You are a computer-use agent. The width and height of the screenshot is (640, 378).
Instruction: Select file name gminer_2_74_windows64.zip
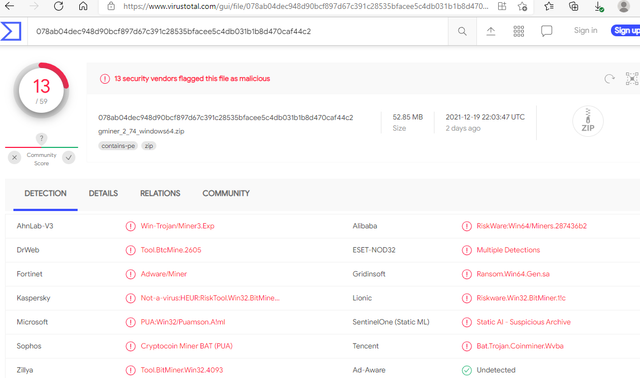141,131
